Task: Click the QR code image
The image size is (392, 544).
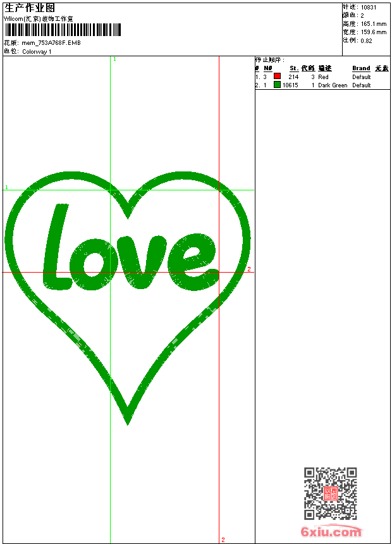Action: (331, 493)
